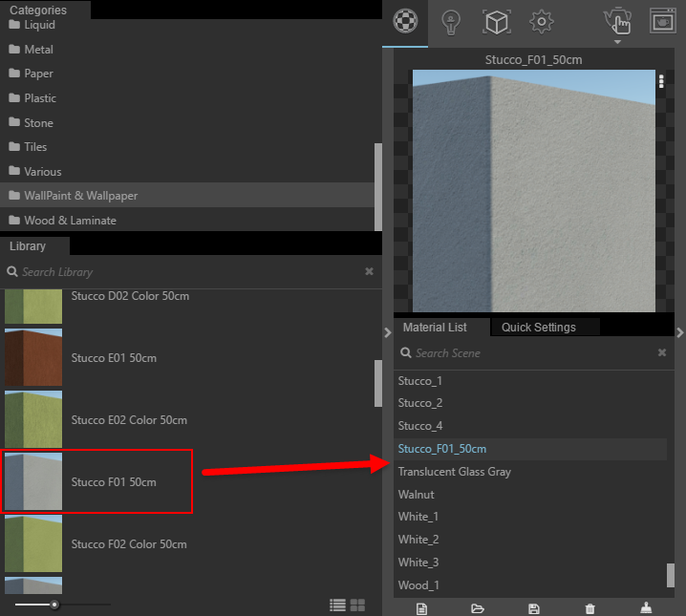Select Wood_1 in material list
Screen dimensions: 686x616
pyautogui.click(x=530, y=584)
